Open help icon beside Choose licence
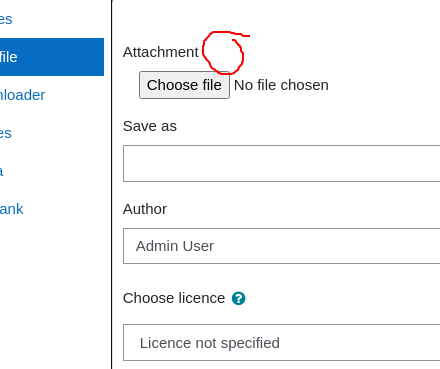This screenshot has height=369, width=440. (239, 298)
